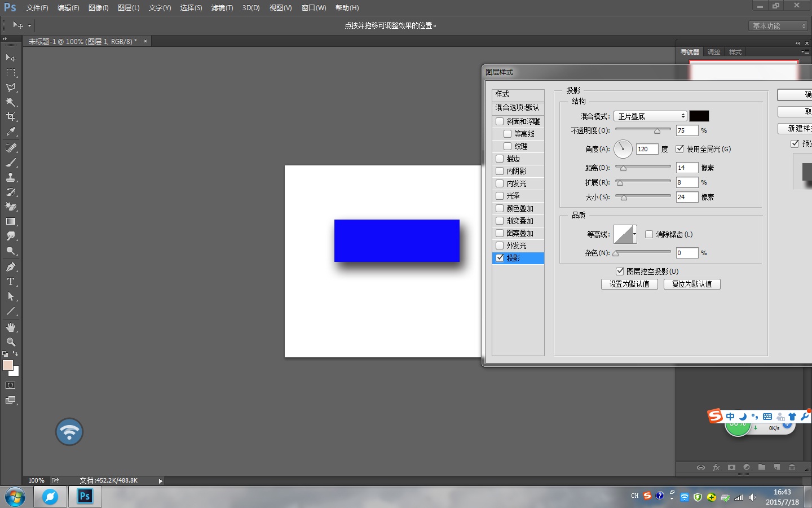Image resolution: width=812 pixels, height=508 pixels.
Task: Open the 等高线 contour picker arrow
Action: tap(634, 234)
